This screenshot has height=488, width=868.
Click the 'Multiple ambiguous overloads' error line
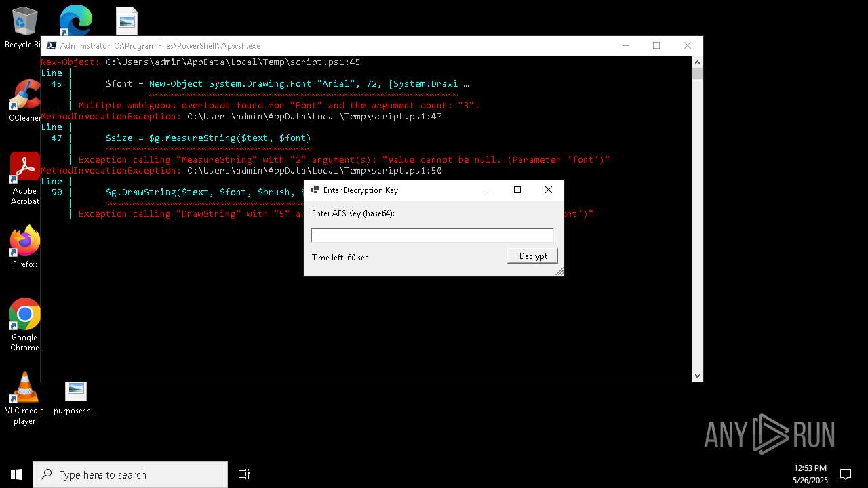279,105
